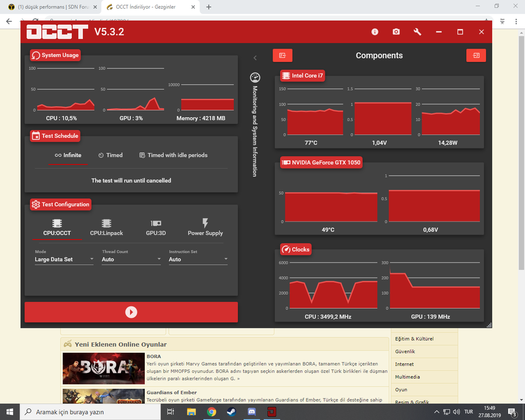This screenshot has width=525, height=420.
Task: Open the OCCT info icon
Action: pyautogui.click(x=374, y=32)
